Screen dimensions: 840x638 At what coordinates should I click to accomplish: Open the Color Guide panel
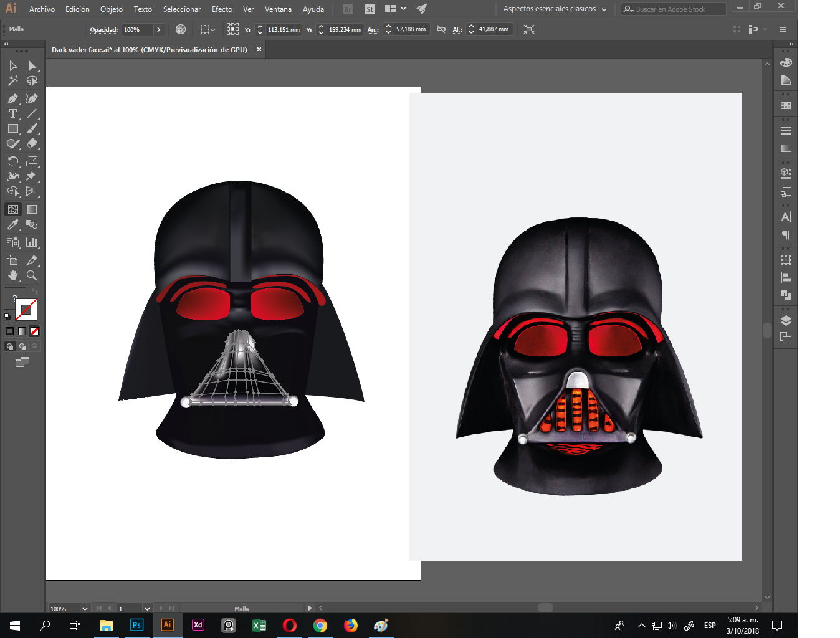point(786,80)
